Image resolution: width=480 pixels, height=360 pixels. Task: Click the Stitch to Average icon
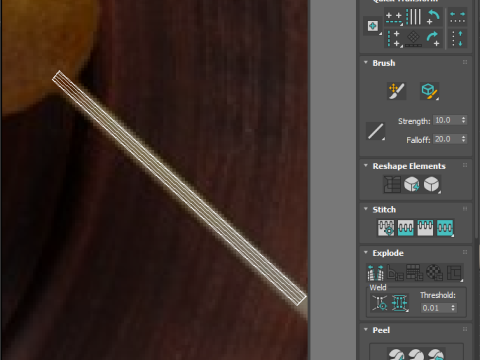tap(406, 228)
